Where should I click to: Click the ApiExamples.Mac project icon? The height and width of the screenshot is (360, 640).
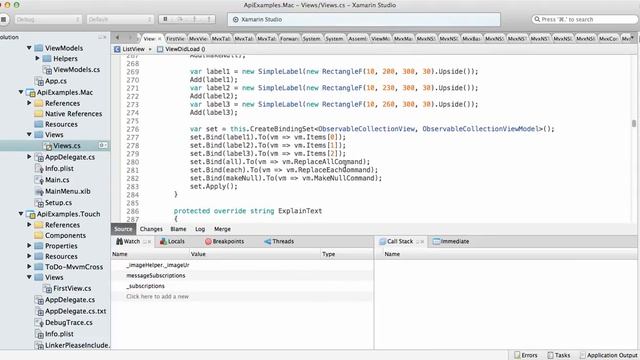coord(31,93)
